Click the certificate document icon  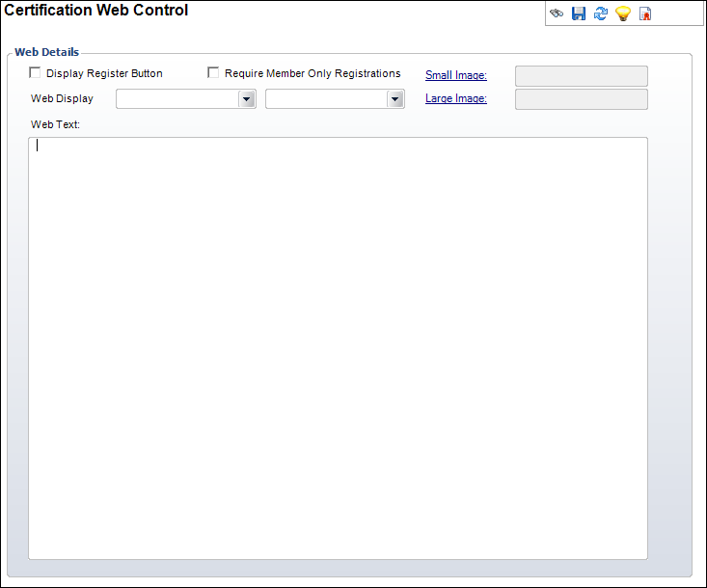point(645,13)
